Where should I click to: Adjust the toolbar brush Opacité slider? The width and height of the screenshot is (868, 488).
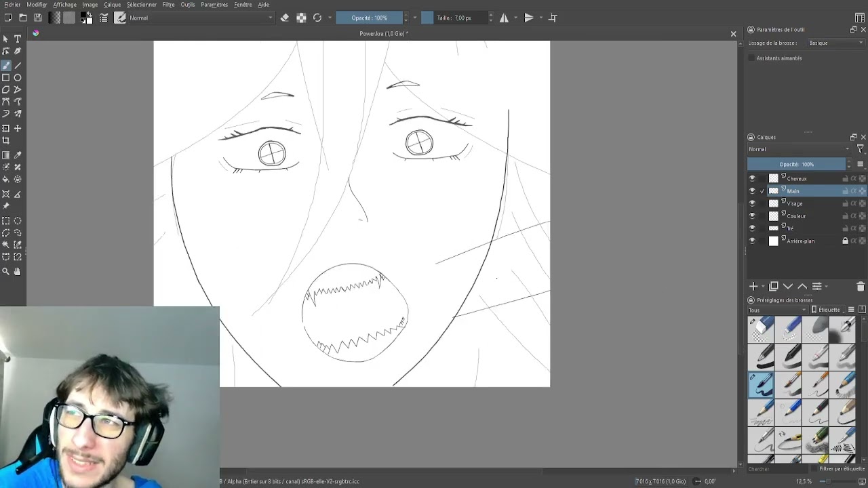pos(369,18)
